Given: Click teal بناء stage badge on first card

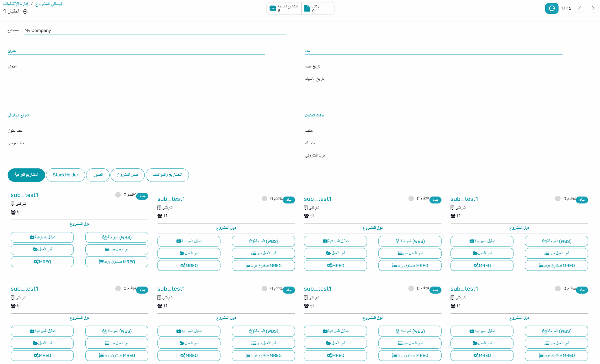Looking at the screenshot, I should pyautogui.click(x=142, y=196).
